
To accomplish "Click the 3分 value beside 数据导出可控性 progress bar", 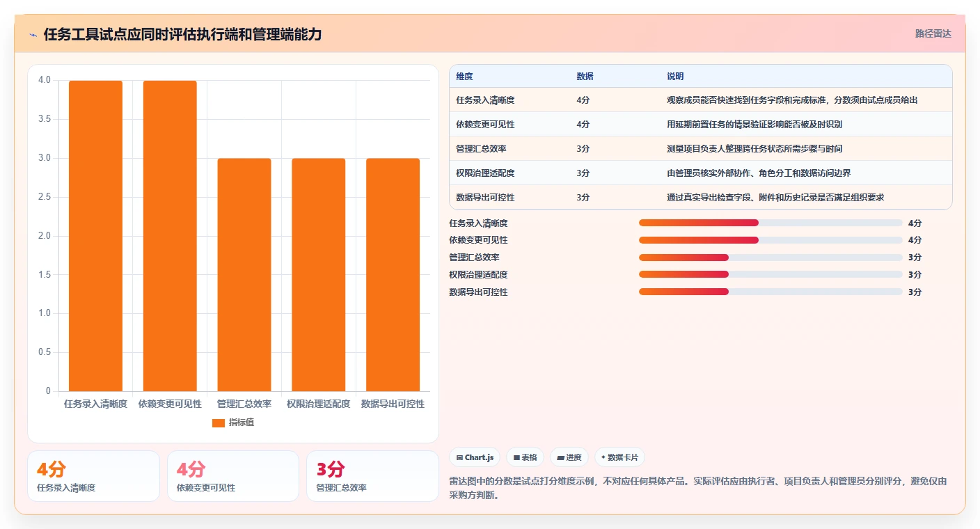I will pos(915,292).
